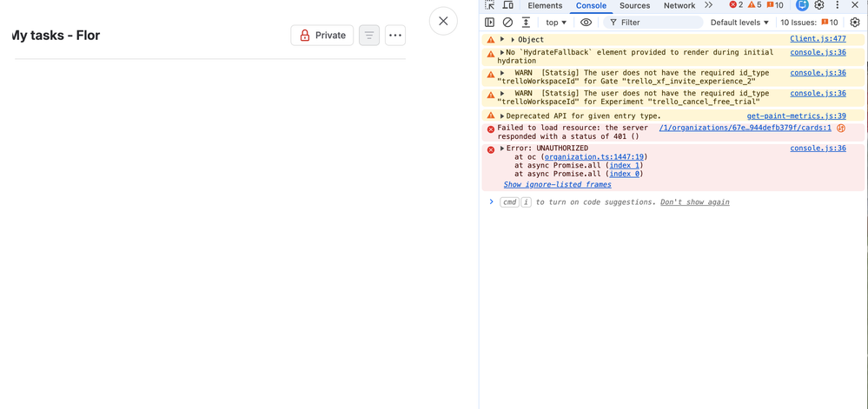
Task: Click the Deprecated API warning triangle icon
Action: point(490,115)
